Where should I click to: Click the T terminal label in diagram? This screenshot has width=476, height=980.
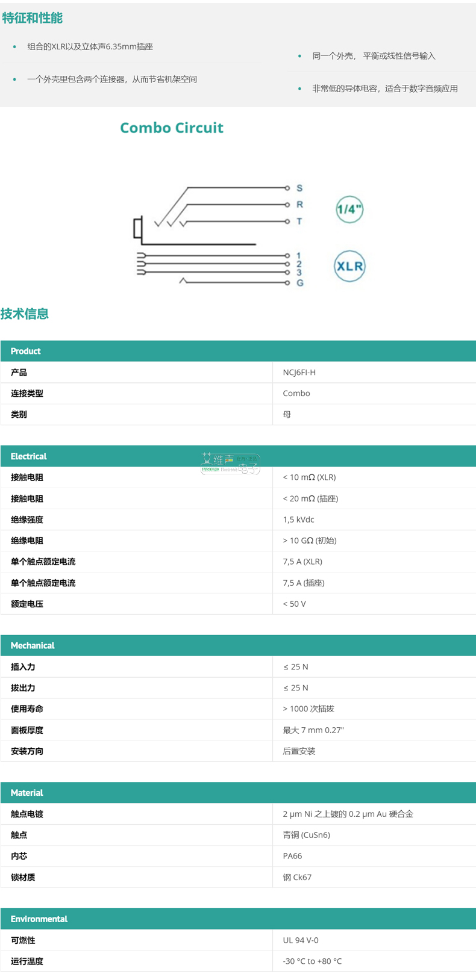[x=299, y=222]
